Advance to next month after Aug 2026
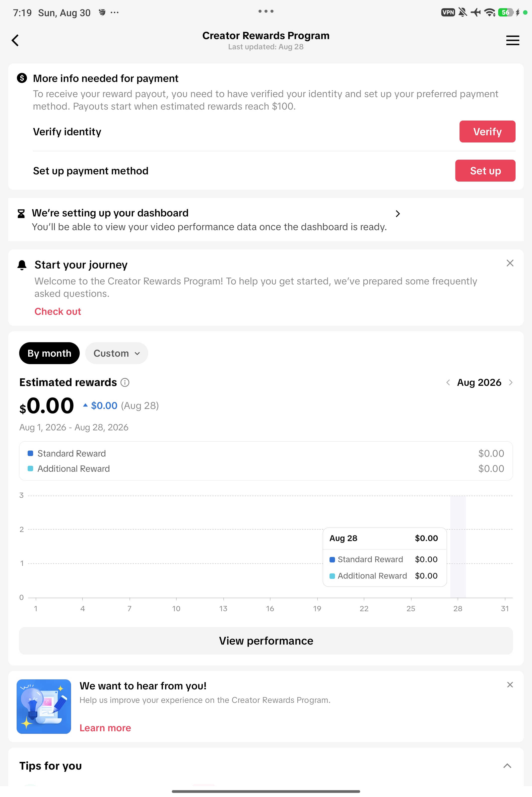 tap(511, 382)
